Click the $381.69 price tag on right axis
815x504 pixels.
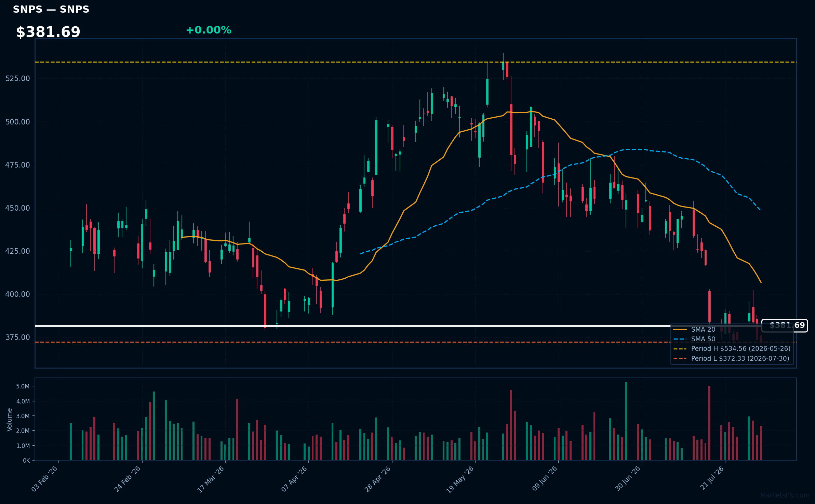tap(785, 325)
